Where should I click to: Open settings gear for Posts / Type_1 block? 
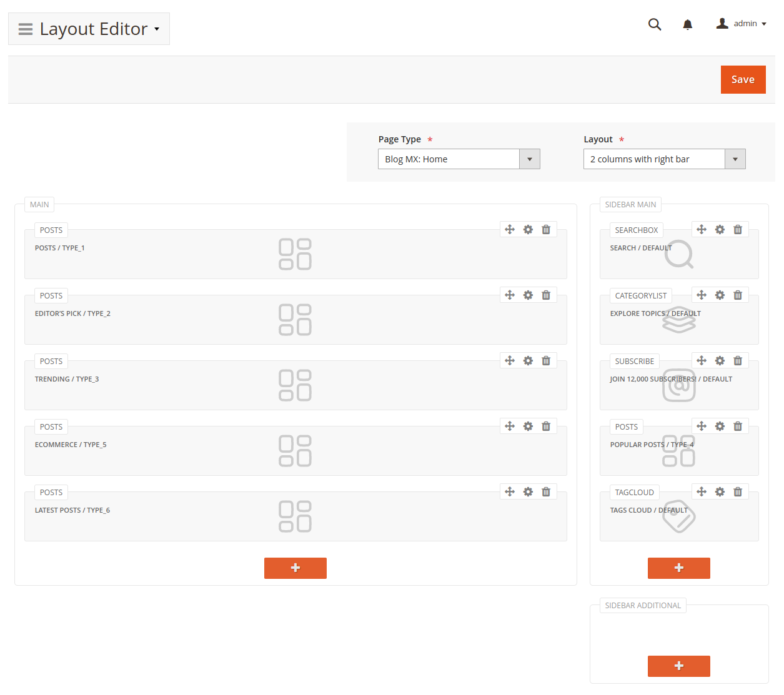pos(528,230)
